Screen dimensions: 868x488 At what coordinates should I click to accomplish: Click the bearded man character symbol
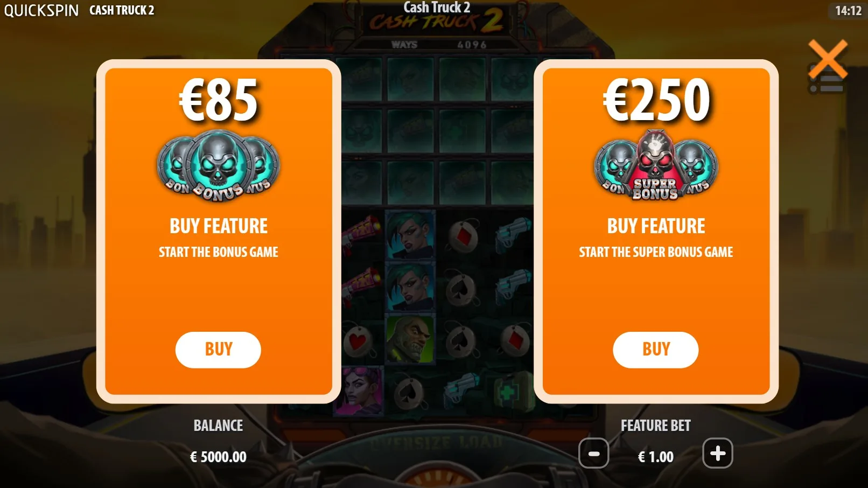click(410, 339)
